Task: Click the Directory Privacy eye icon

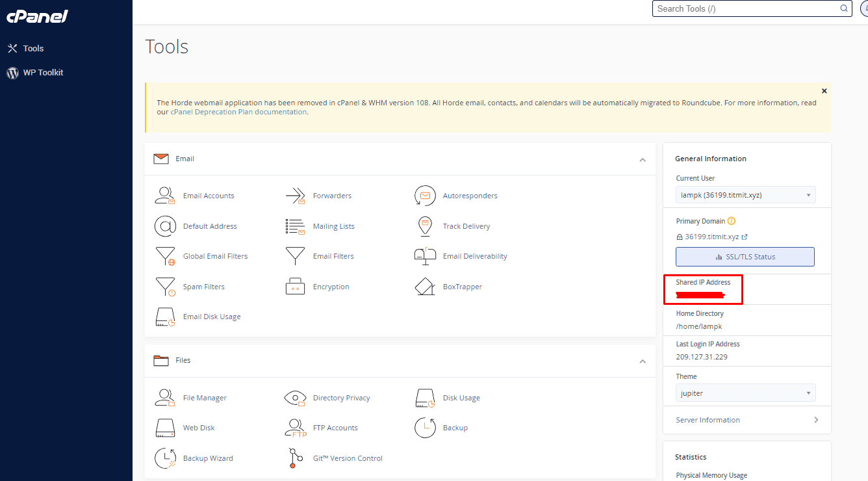Action: [x=295, y=398]
